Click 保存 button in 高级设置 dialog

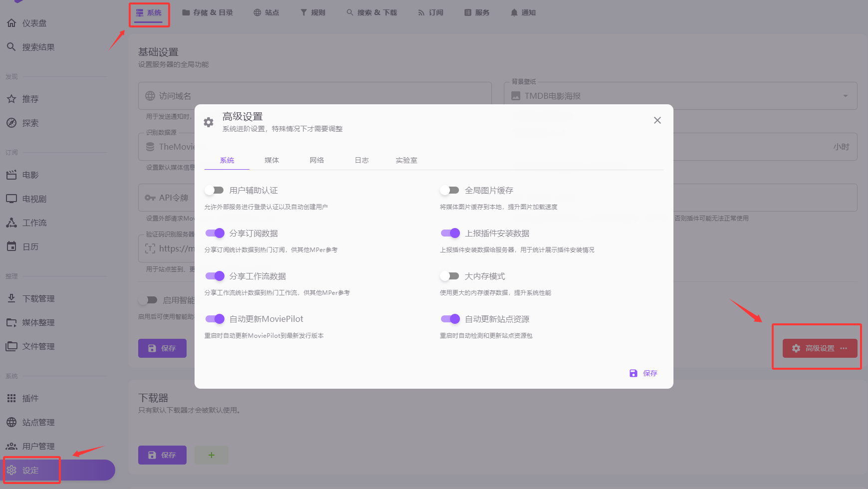644,373
